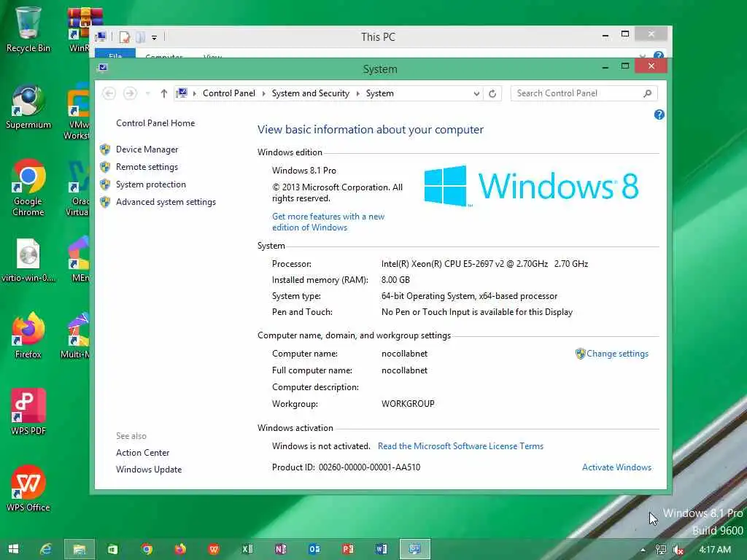747x560 pixels.
Task: Click the Back navigation arrow in System window
Action: click(x=109, y=93)
